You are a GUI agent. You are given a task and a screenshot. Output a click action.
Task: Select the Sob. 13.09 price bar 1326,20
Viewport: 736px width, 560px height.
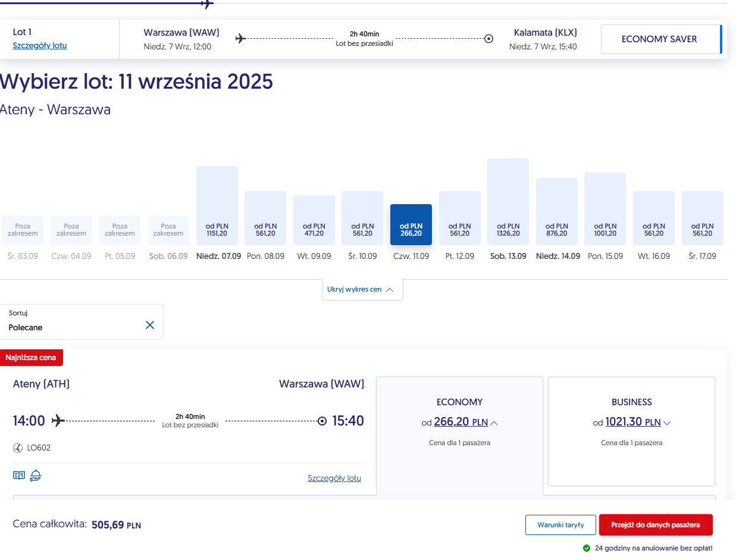[508, 202]
